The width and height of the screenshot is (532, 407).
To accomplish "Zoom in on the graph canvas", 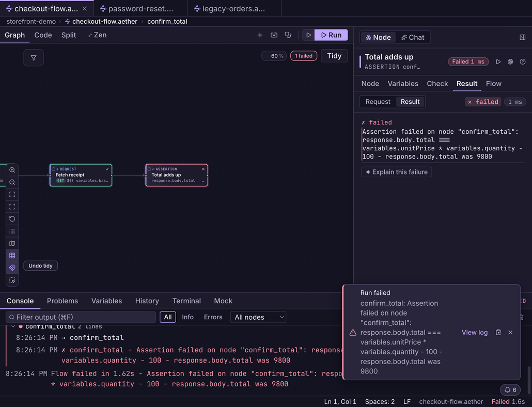I will 12,170.
